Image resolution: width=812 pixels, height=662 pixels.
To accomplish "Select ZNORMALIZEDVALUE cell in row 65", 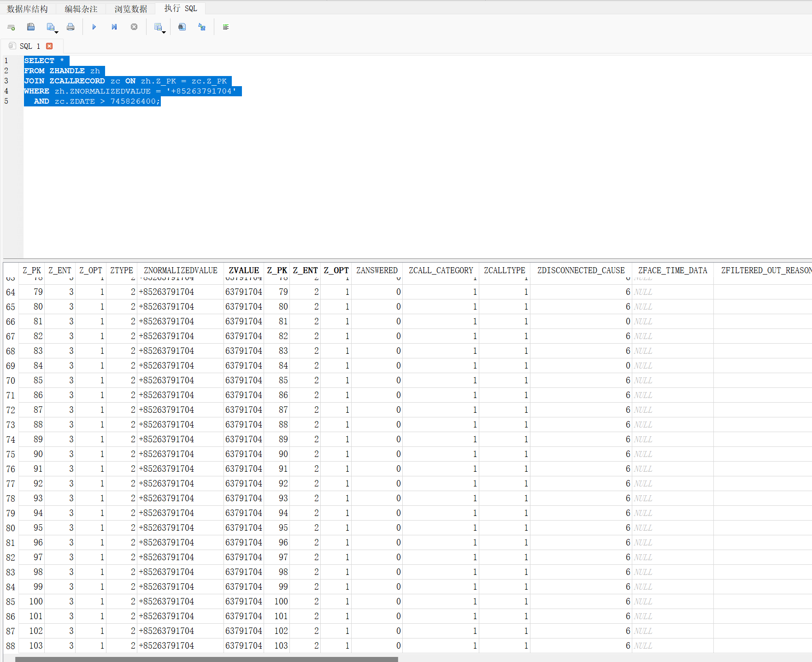I will (180, 307).
